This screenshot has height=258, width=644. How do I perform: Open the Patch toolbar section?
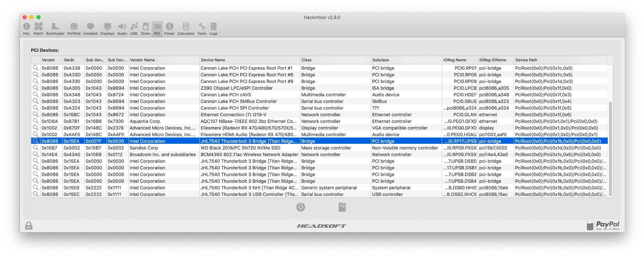(x=38, y=29)
